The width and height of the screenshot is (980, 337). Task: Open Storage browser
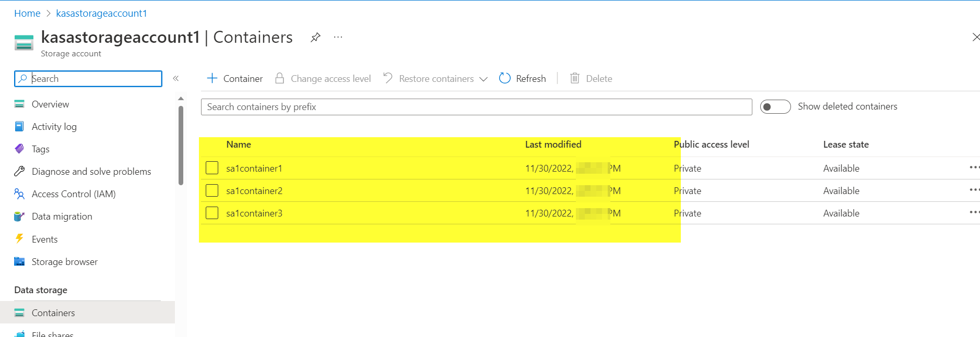pos(65,262)
